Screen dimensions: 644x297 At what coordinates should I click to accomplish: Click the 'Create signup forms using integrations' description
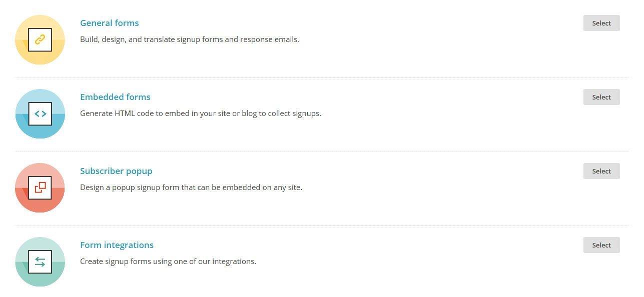pos(168,261)
